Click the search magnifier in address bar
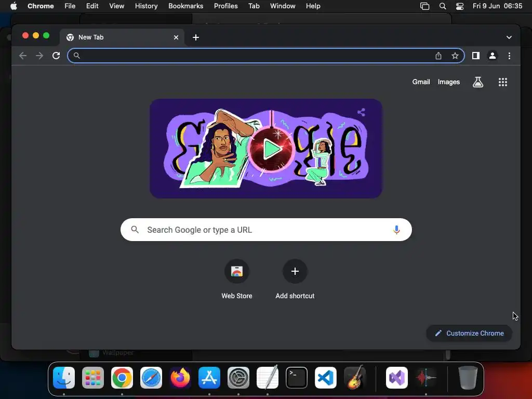 [x=77, y=56]
